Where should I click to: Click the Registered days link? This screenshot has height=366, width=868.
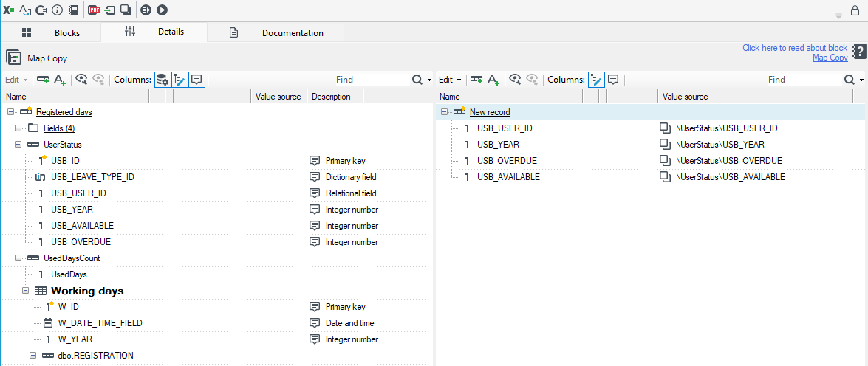64,112
